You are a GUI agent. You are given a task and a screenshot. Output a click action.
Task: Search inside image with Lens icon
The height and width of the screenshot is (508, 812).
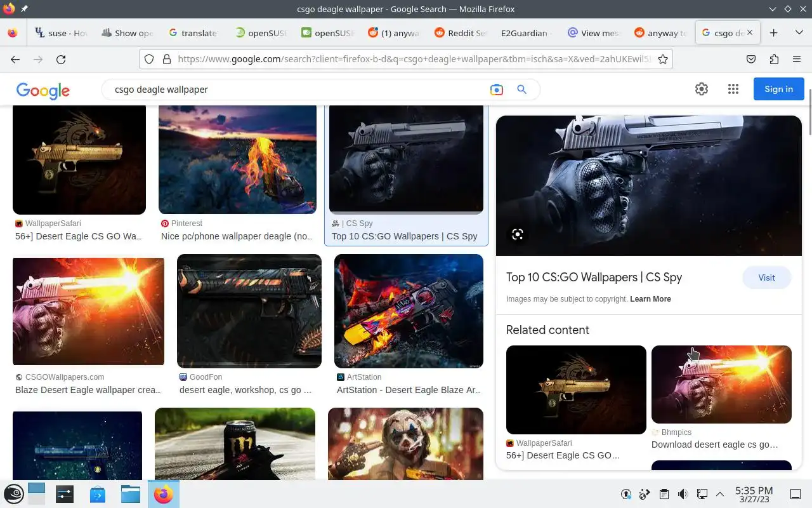point(518,234)
